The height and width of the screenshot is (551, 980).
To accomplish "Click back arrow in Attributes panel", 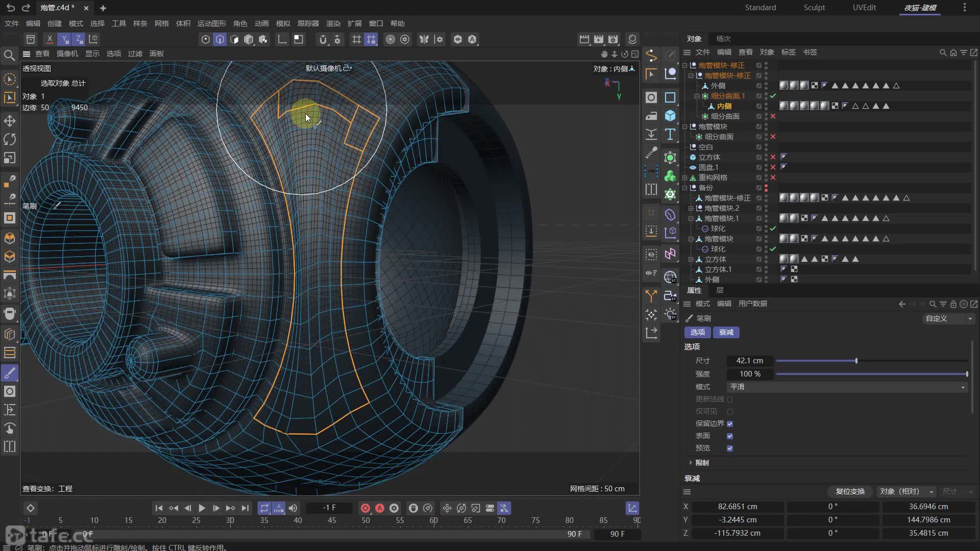I will click(902, 304).
